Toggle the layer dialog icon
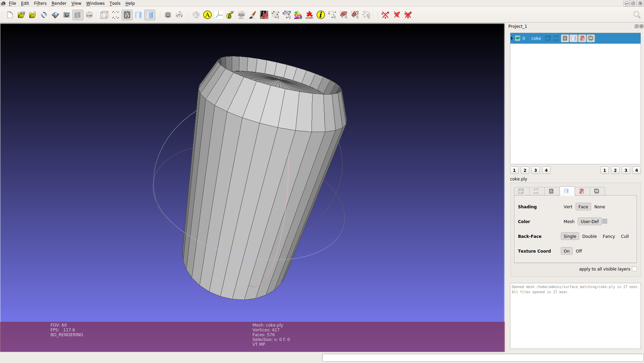Screen dimensions: 644x363 78,15
